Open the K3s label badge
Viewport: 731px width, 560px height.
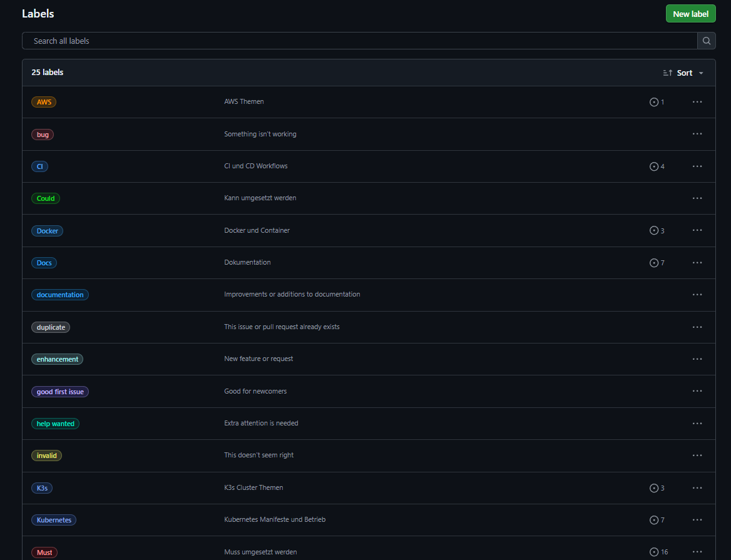pyautogui.click(x=42, y=488)
